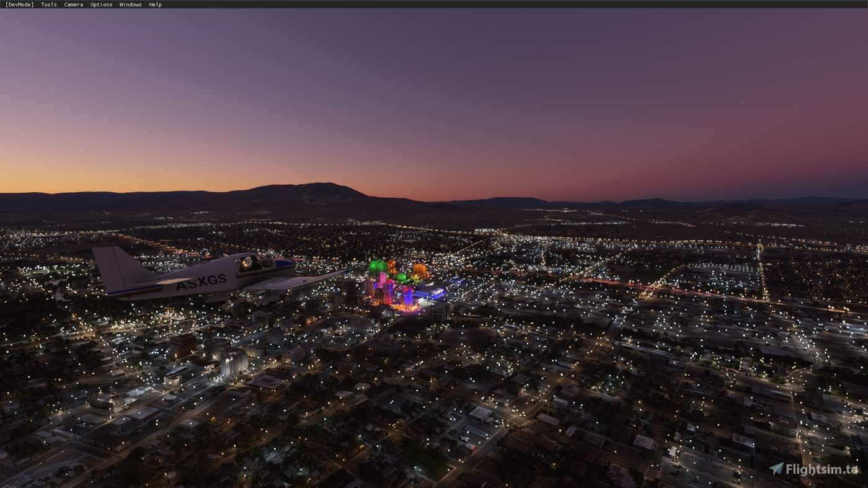The width and height of the screenshot is (868, 488).
Task: Click the dev mode menu bar background
Action: pos(434,4)
